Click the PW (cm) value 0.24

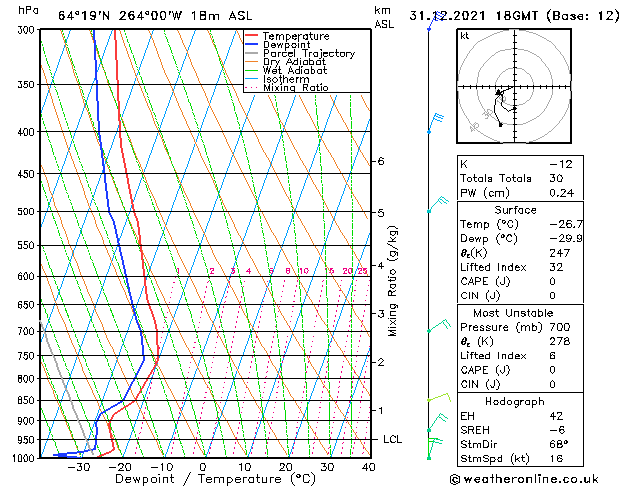(x=562, y=193)
